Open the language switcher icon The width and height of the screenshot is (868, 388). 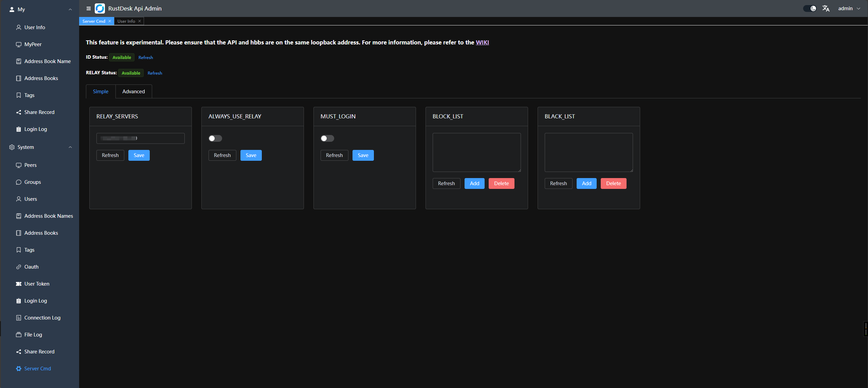826,8
